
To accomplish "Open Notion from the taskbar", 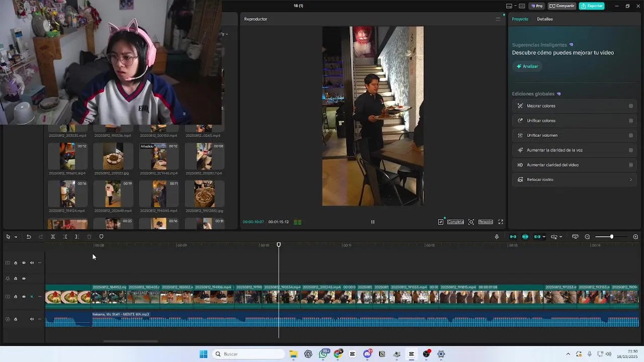I will pyautogui.click(x=382, y=354).
